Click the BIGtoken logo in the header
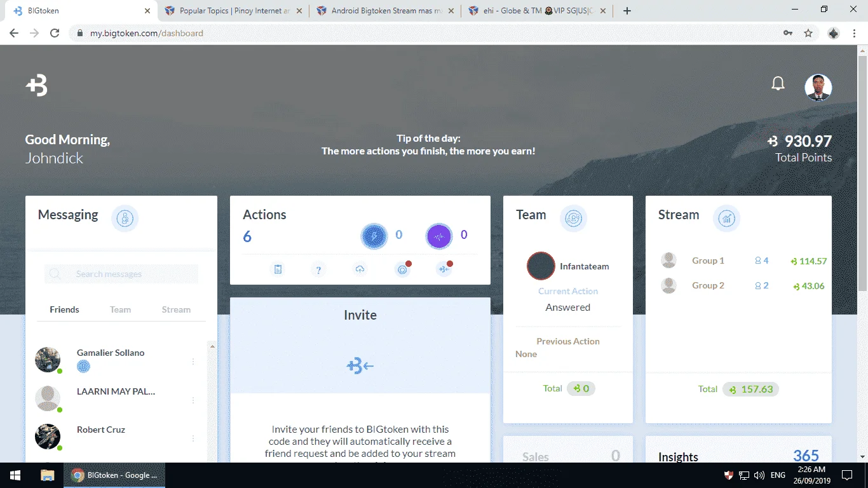Viewport: 868px width, 488px height. (x=37, y=85)
